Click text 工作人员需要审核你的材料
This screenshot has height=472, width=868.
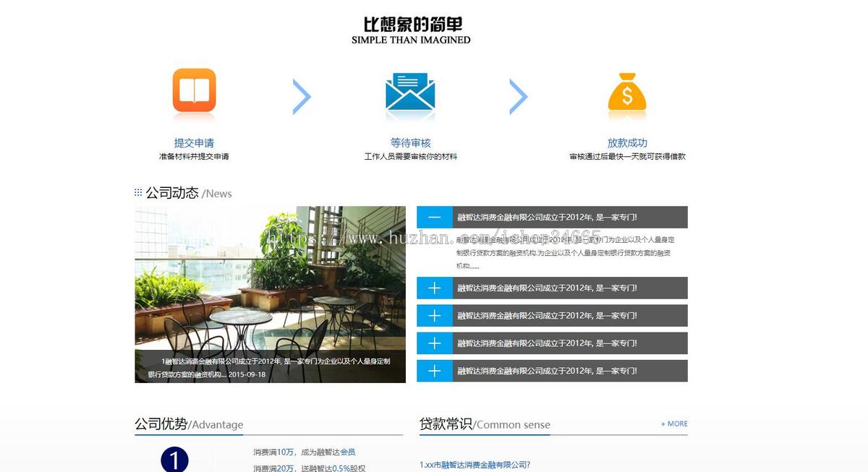(410, 156)
